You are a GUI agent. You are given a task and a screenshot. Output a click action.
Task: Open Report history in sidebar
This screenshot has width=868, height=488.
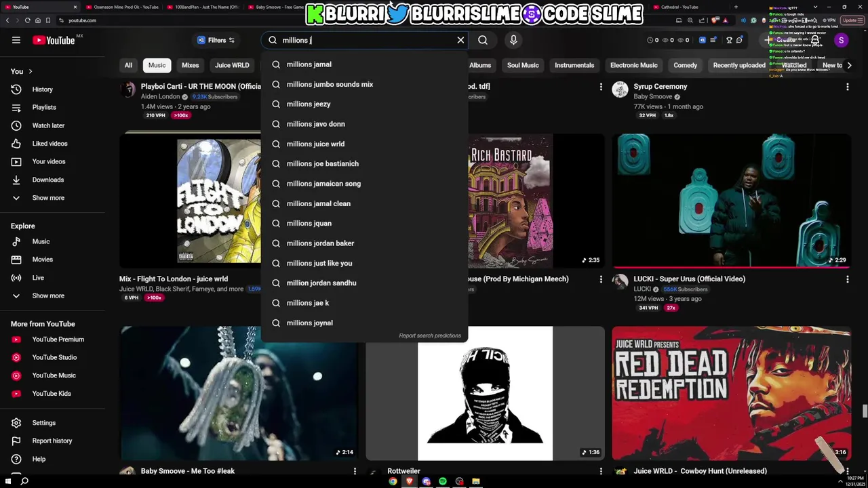click(54, 441)
